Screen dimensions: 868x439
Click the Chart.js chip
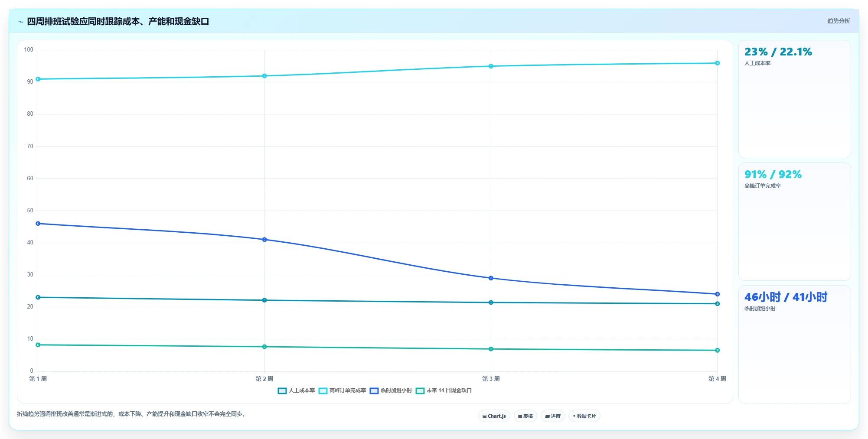494,416
